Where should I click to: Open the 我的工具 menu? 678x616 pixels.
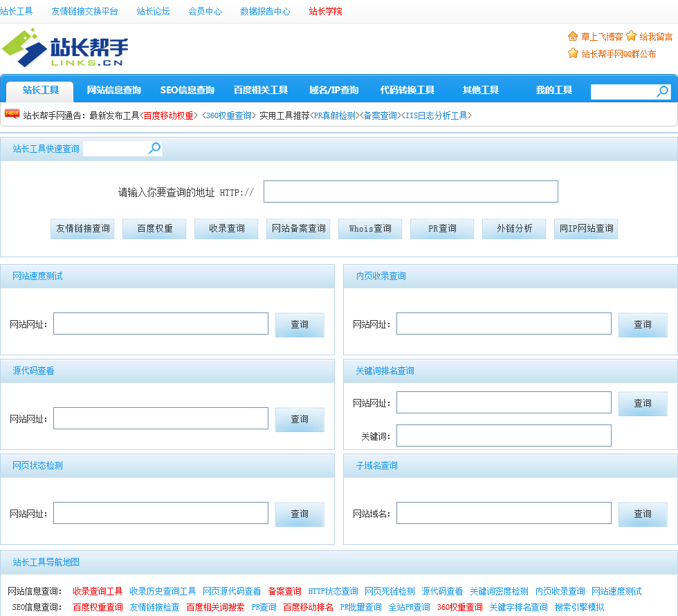[x=554, y=90]
